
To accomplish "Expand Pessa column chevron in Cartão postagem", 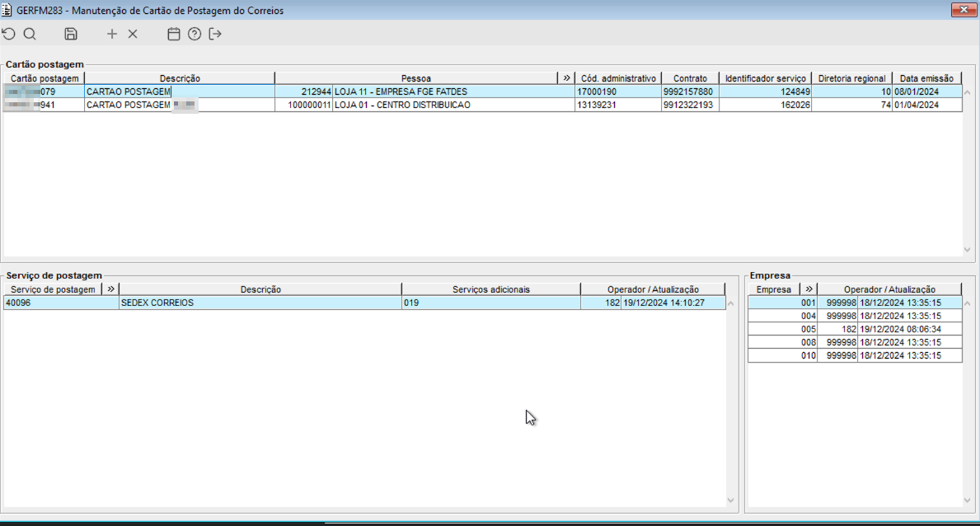I will coord(566,78).
